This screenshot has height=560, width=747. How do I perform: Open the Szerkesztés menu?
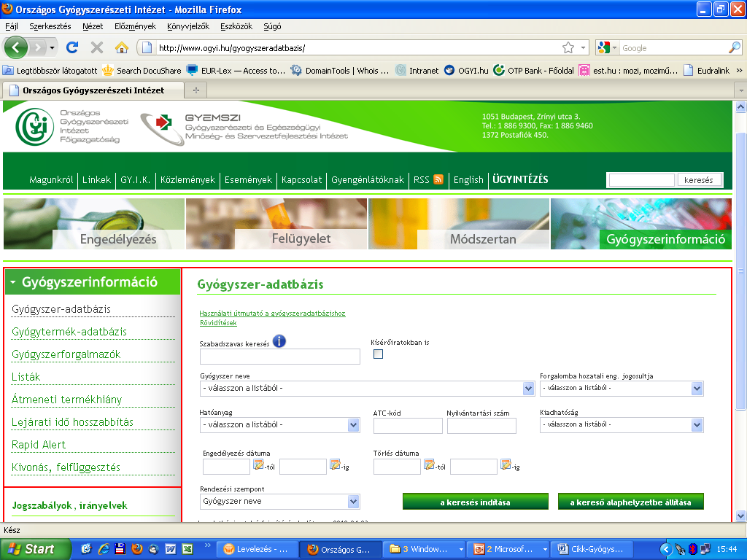(x=50, y=26)
